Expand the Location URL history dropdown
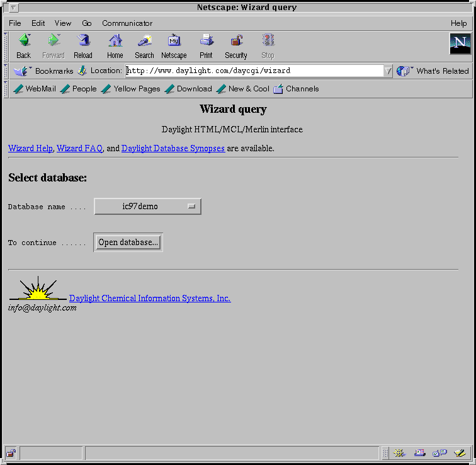476x465 pixels. [x=388, y=71]
